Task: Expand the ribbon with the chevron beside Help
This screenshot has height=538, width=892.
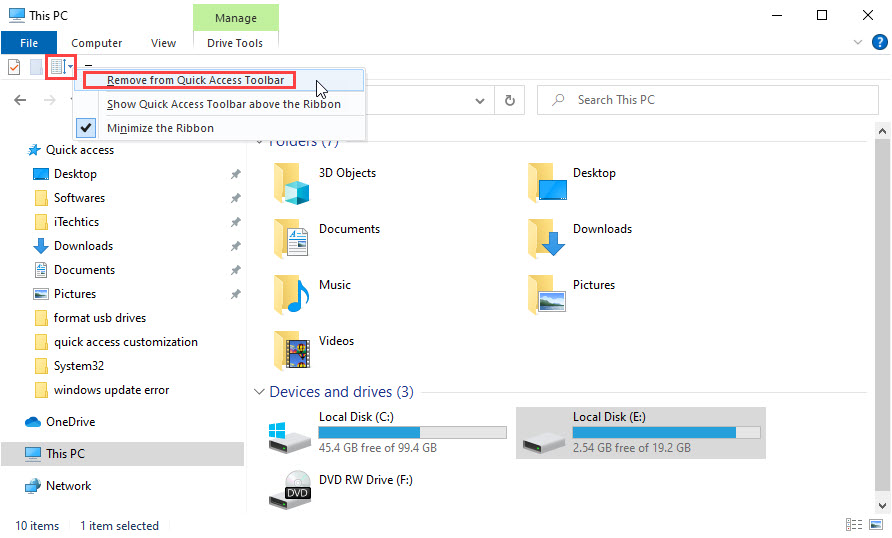Action: pyautogui.click(x=858, y=42)
